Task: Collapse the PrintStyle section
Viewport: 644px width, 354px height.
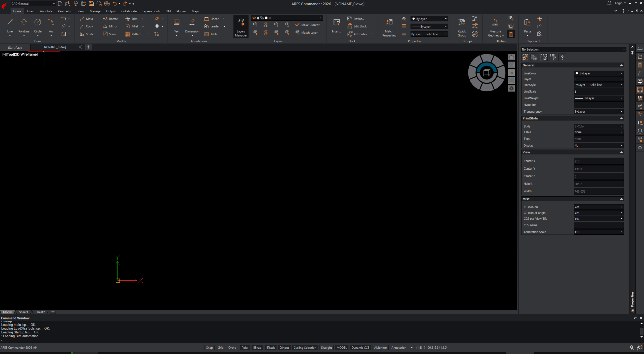Action: coord(621,118)
